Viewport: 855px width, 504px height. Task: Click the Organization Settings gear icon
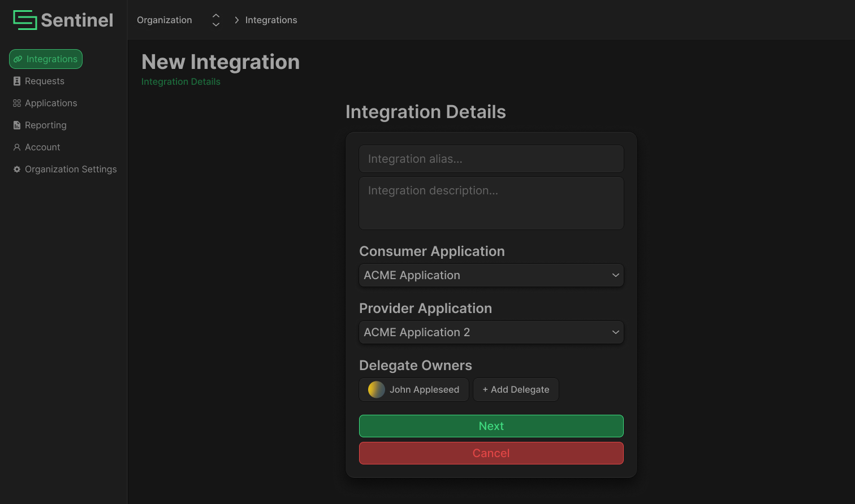[x=17, y=169]
